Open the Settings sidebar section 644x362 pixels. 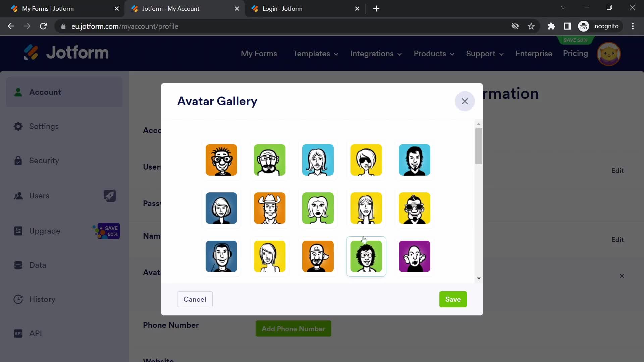(x=44, y=126)
